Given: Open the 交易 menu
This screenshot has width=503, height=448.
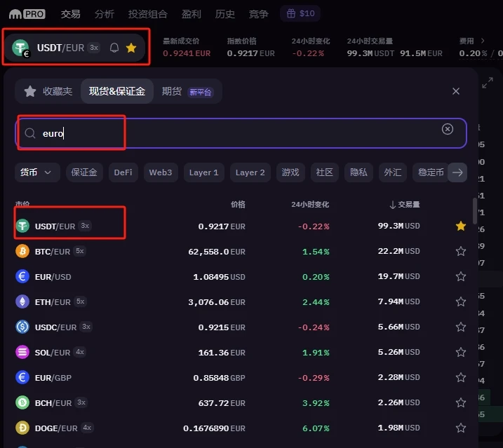Looking at the screenshot, I should (71, 14).
